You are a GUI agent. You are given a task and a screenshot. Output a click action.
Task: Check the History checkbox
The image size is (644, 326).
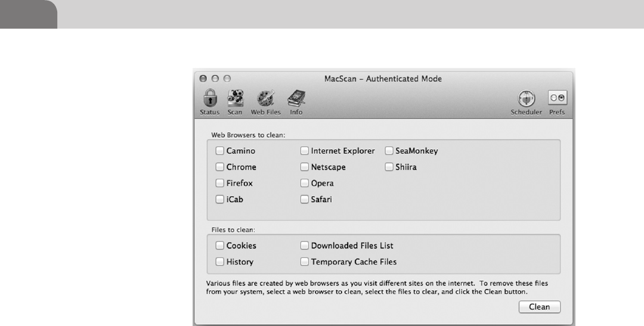219,262
